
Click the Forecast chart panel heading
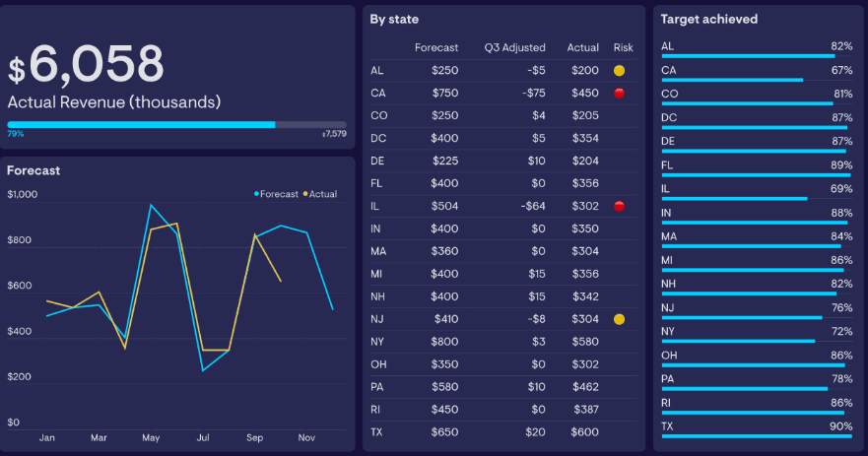[x=33, y=170]
